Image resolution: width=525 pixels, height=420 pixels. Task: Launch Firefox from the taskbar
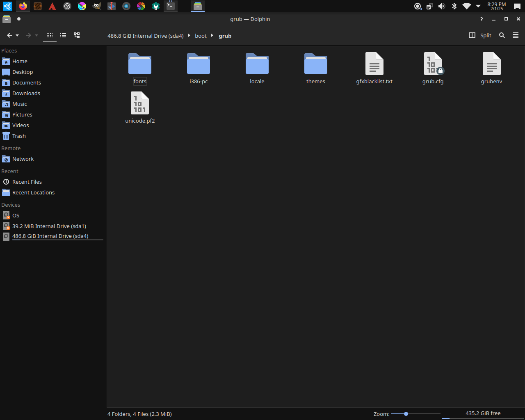23,6
